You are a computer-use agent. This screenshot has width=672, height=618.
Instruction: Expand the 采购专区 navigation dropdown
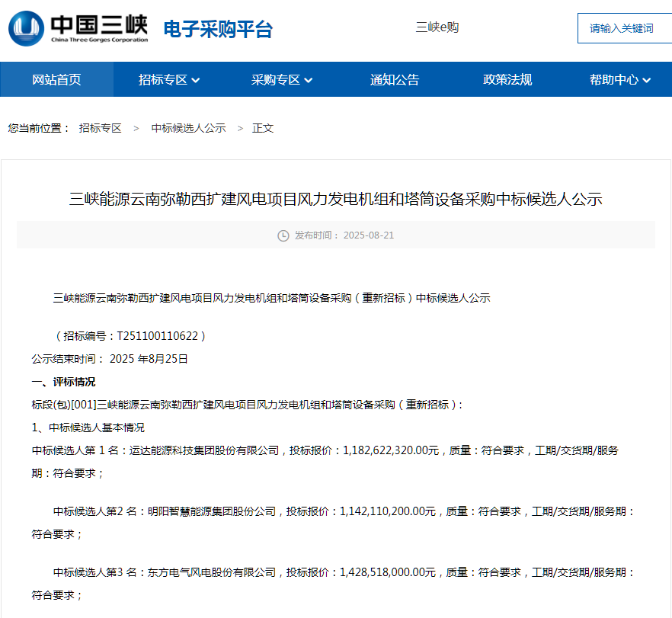pyautogui.click(x=282, y=79)
